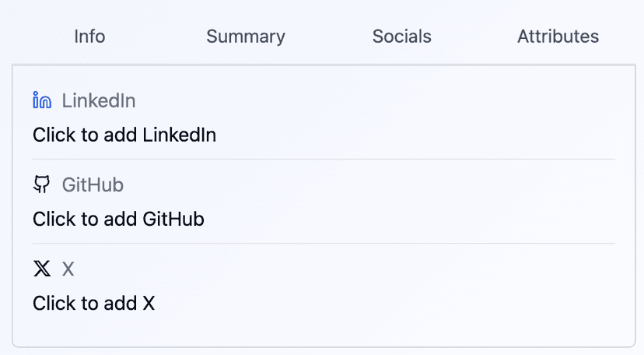Click "Click to add LinkedIn" field
Viewport: 644px width, 355px height.
[x=124, y=135]
